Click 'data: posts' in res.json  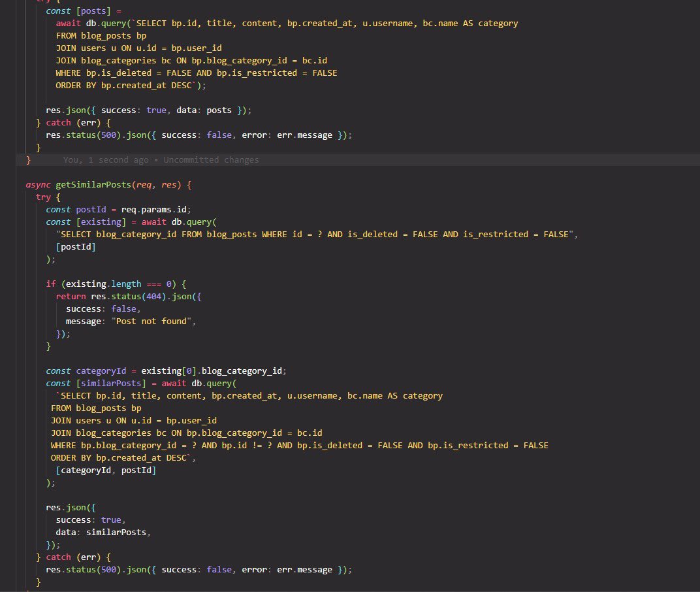[x=204, y=110]
